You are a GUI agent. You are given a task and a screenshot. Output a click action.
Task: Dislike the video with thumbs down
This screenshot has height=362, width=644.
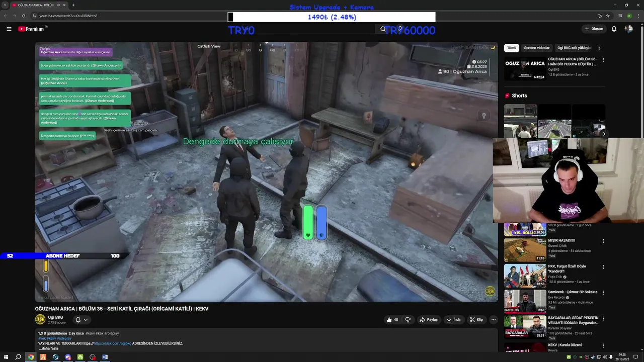[408, 320]
